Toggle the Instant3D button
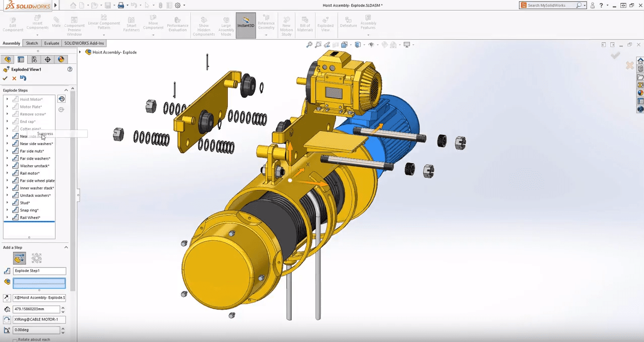Viewport: 644px width, 342px height. 246,25
